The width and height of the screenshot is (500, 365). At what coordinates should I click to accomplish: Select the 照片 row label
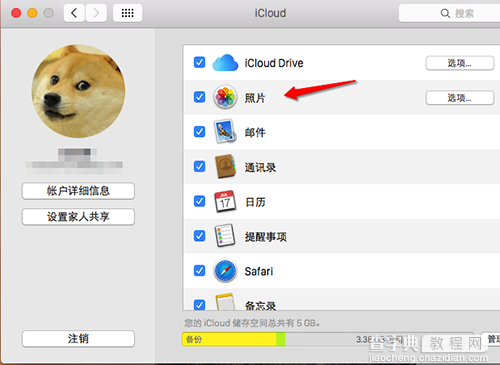(x=255, y=98)
